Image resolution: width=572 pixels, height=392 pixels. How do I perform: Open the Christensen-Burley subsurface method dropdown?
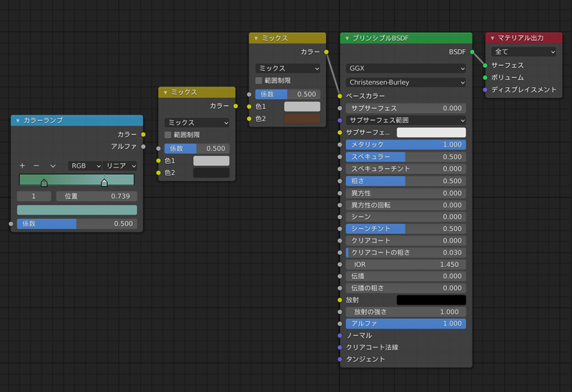405,82
